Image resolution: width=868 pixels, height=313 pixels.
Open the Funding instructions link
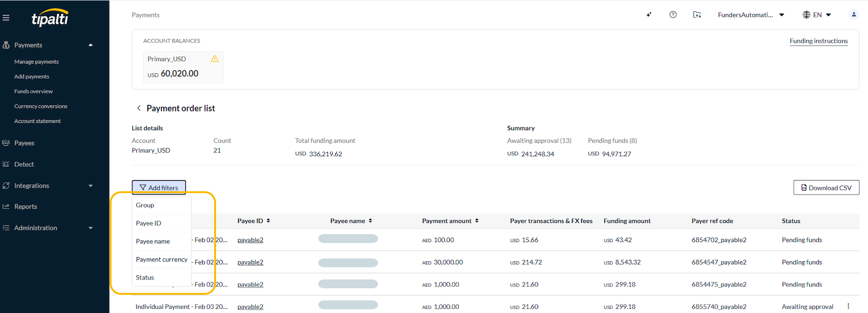tap(819, 41)
